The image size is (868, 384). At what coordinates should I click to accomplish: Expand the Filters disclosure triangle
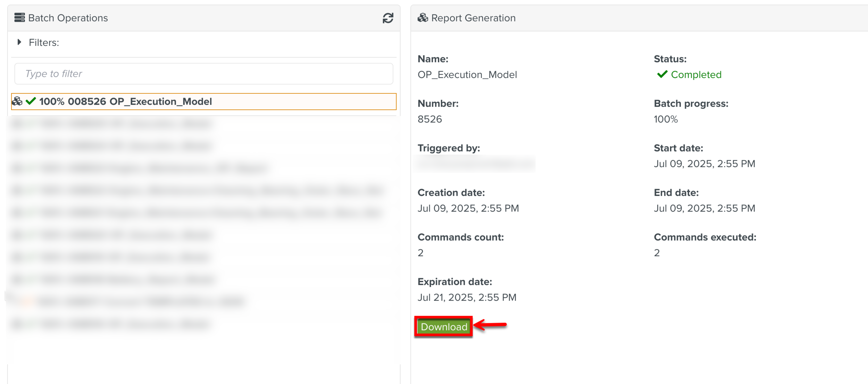(19, 42)
